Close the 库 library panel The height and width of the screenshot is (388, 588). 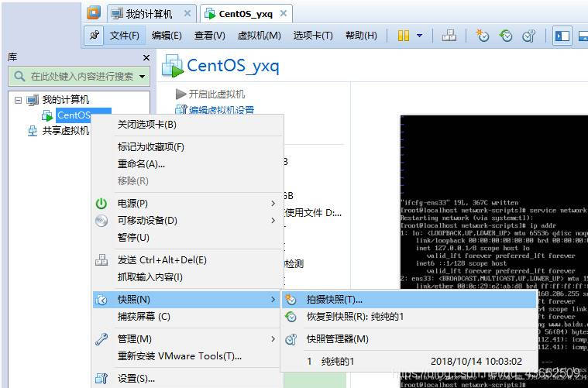click(146, 58)
